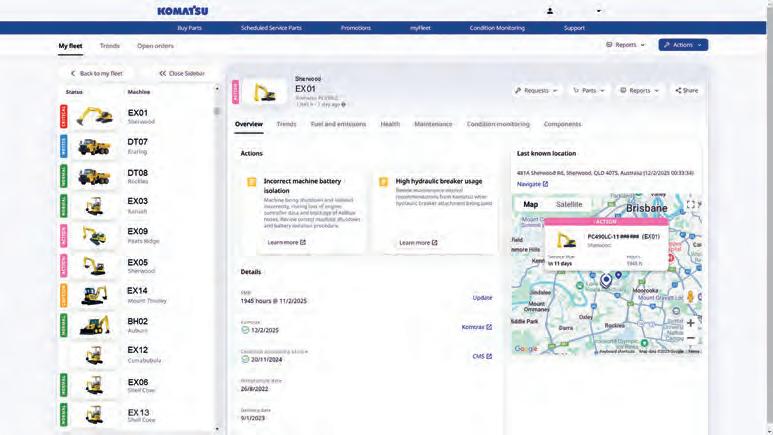This screenshot has width=773, height=435.
Task: Switch to My fleet tab
Action: click(70, 46)
